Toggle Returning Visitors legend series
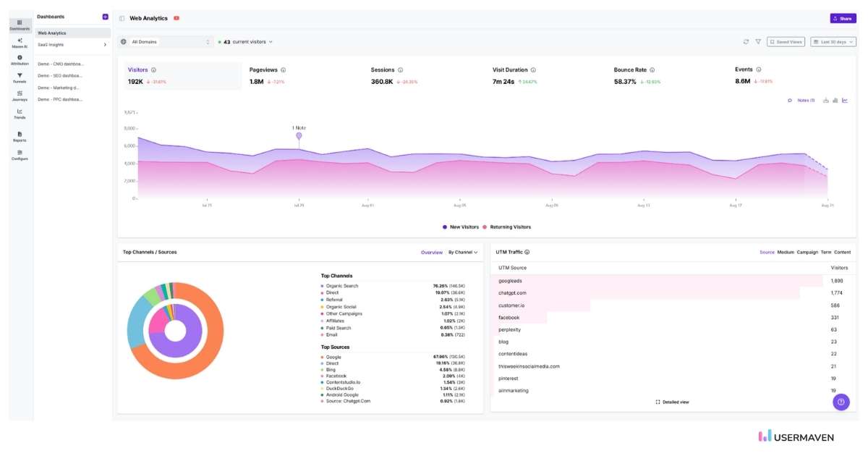This screenshot has width=868, height=456. 506,227
